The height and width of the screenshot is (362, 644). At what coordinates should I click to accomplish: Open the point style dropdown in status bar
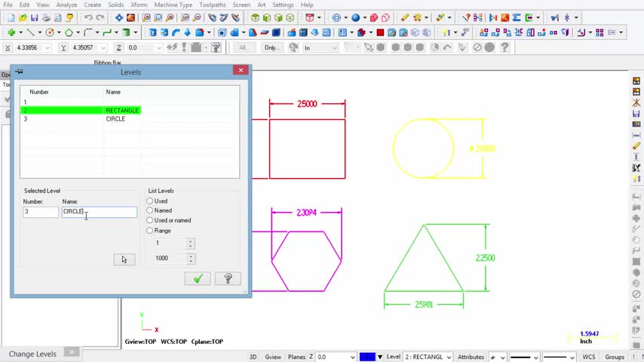[x=503, y=357]
